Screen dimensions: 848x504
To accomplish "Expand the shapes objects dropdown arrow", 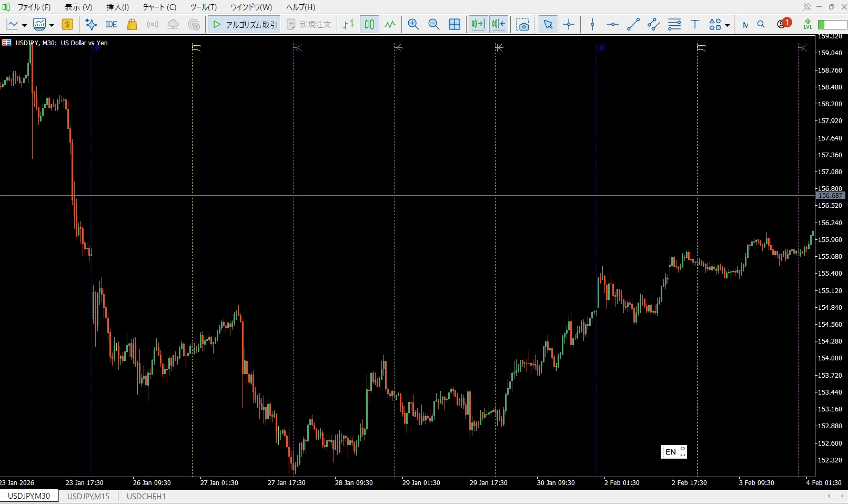I will [727, 25].
